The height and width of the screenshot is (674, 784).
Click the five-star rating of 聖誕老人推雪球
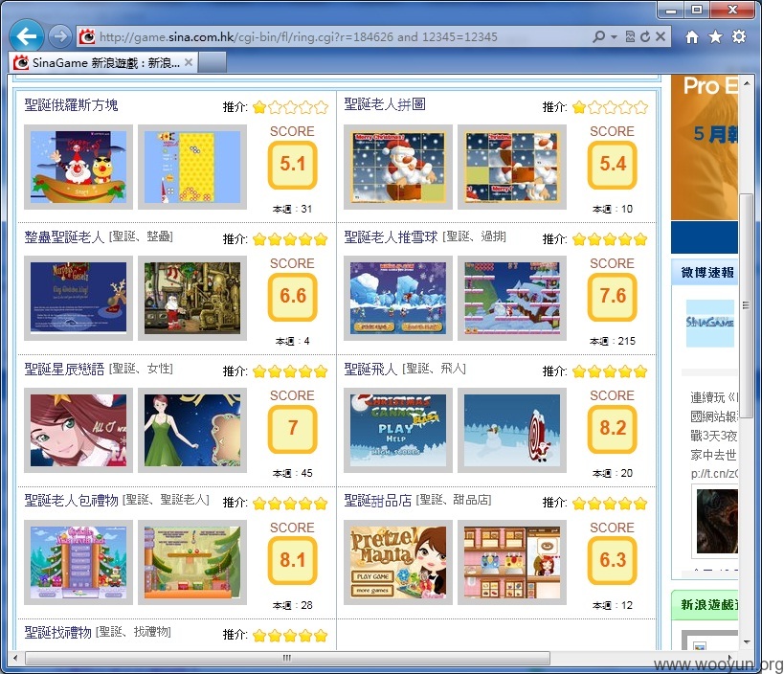tap(610, 239)
